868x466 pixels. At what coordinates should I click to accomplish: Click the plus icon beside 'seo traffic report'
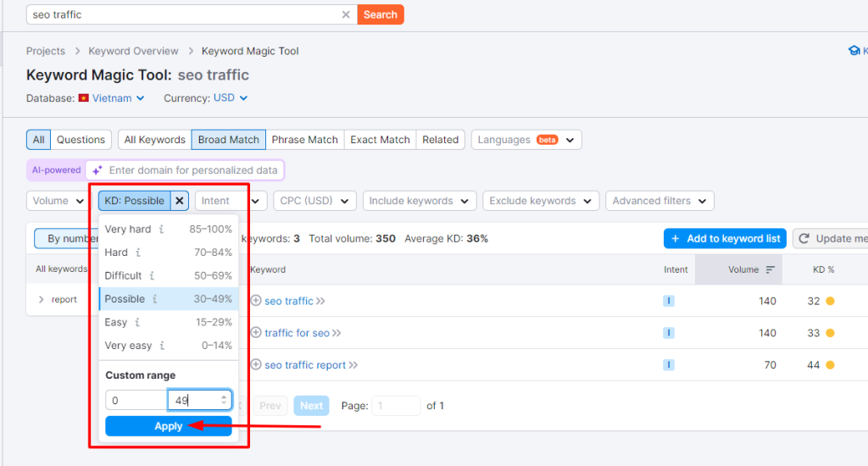[256, 365]
